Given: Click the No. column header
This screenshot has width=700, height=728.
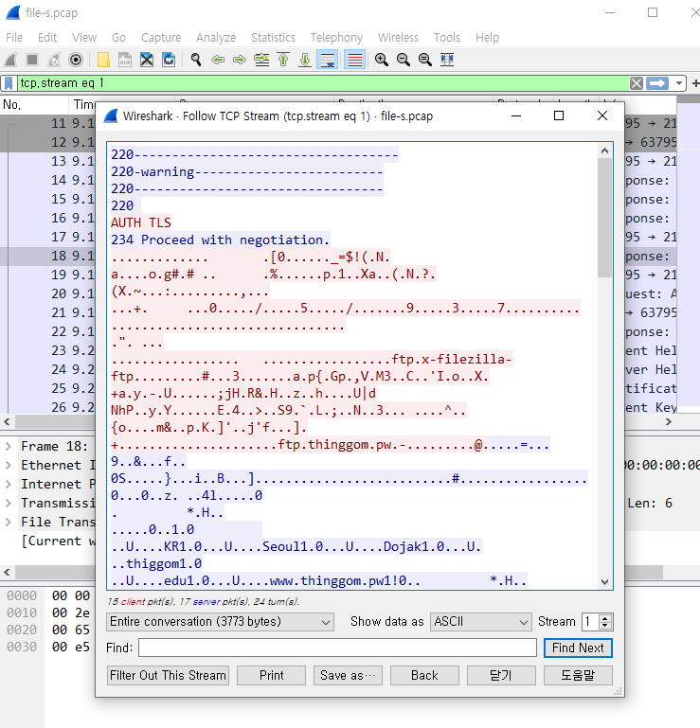Looking at the screenshot, I should pyautogui.click(x=35, y=104).
